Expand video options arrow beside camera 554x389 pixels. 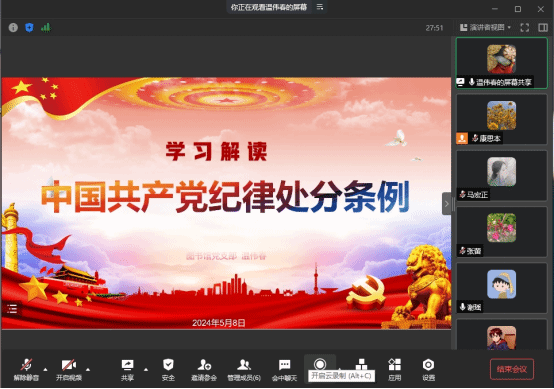(x=88, y=370)
